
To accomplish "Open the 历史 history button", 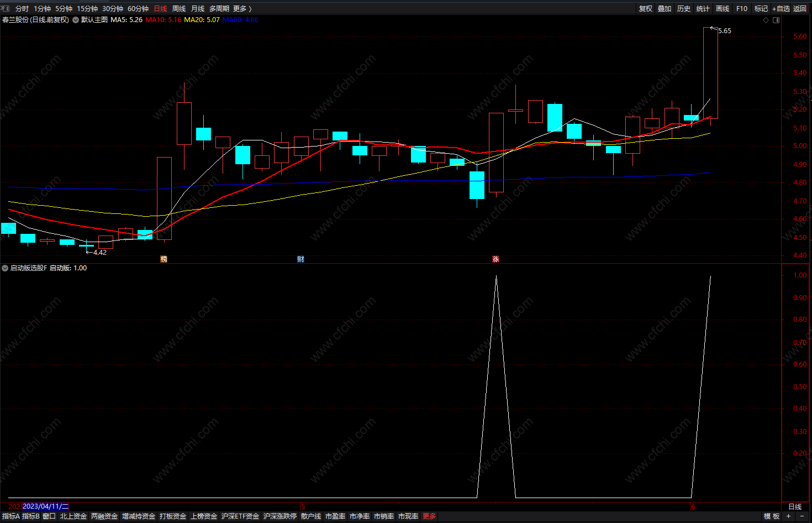I will 684,9.
